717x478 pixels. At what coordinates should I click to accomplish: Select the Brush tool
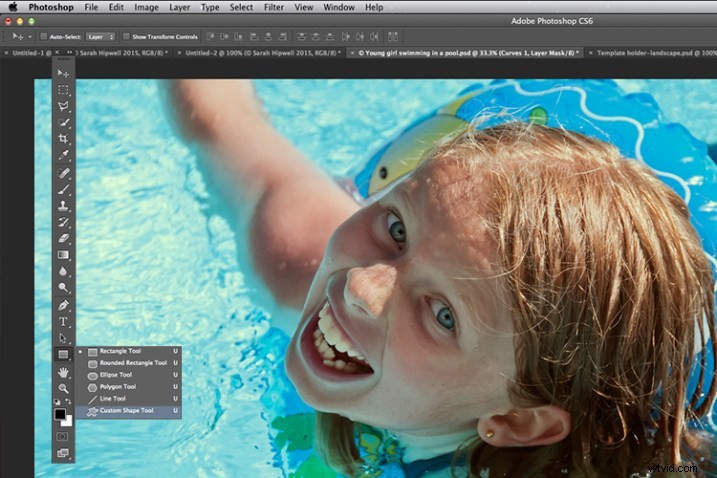coord(63,189)
